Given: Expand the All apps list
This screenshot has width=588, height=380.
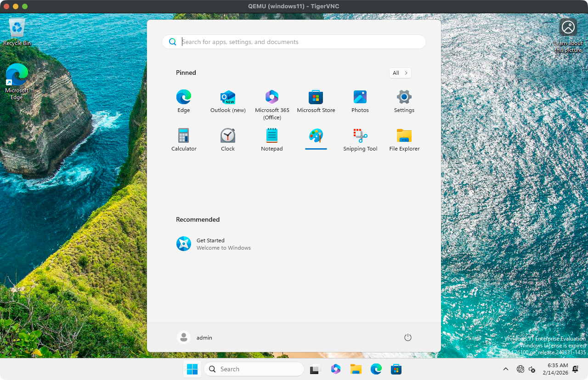Looking at the screenshot, I should tap(400, 73).
